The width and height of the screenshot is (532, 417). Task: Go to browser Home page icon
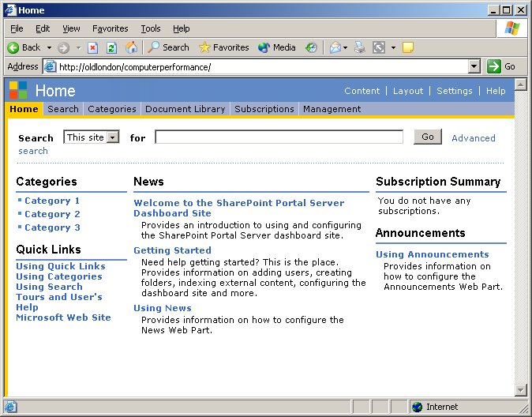tap(131, 47)
